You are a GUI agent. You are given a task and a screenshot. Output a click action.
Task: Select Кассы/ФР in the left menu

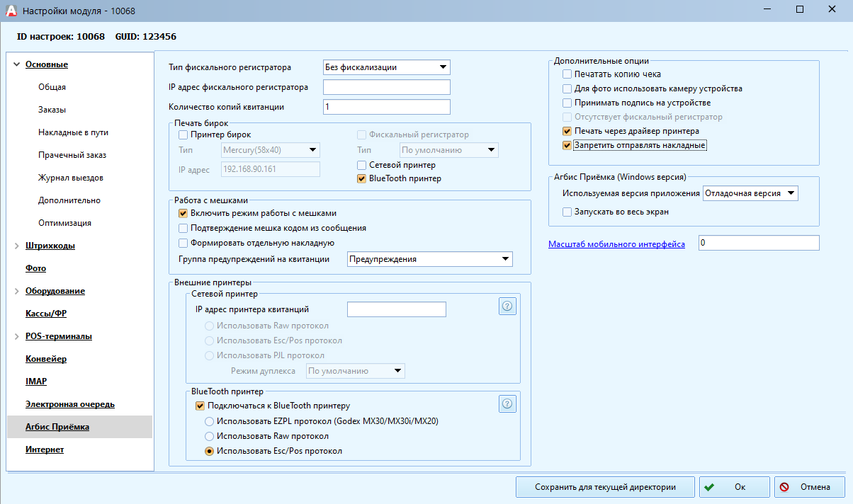click(45, 314)
